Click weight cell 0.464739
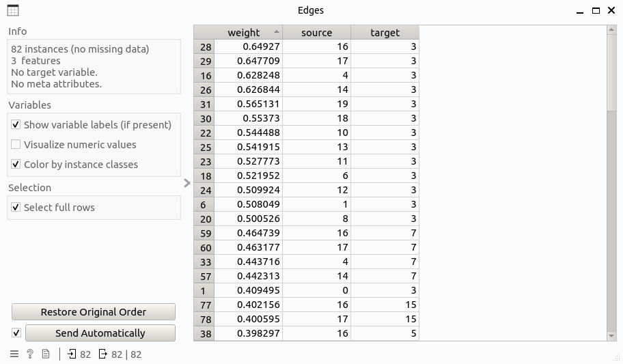623x364 pixels. 249,234
